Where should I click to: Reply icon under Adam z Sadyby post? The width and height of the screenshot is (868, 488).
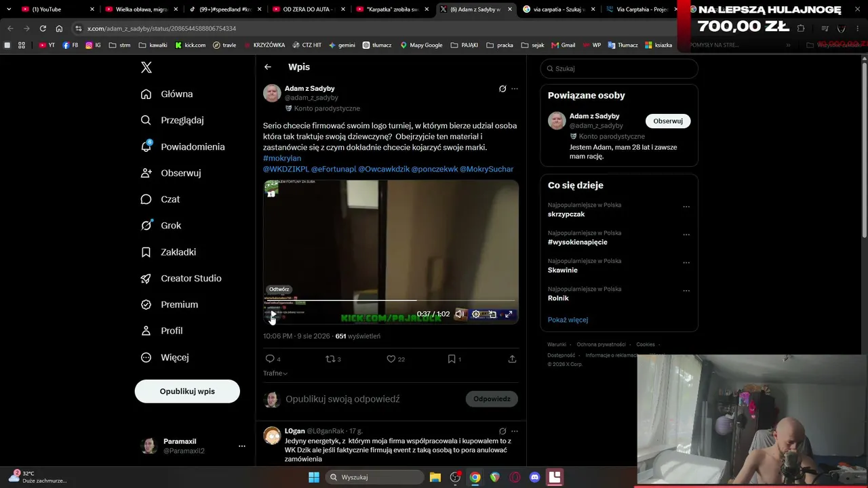(x=270, y=359)
